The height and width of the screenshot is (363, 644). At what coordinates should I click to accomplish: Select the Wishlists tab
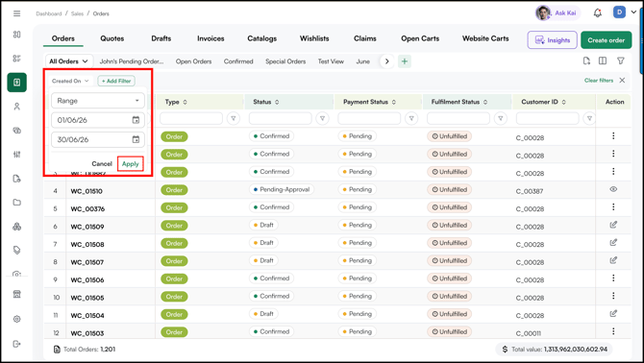coord(314,38)
